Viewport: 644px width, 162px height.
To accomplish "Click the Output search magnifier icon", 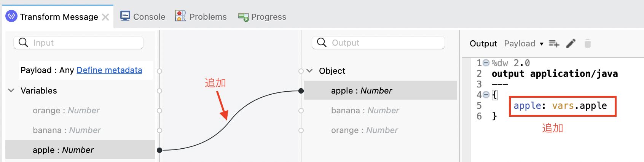I will coord(322,43).
